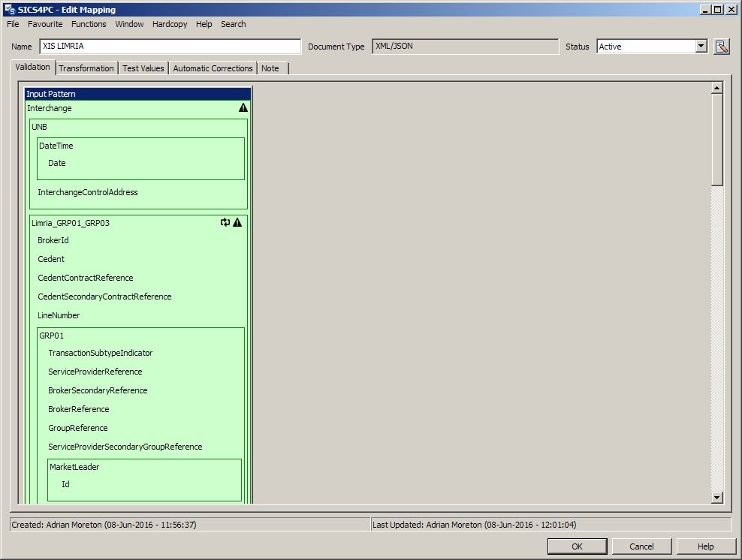Screen dimensions: 742x560
Task: Open the Status dropdown
Action: pyautogui.click(x=701, y=47)
